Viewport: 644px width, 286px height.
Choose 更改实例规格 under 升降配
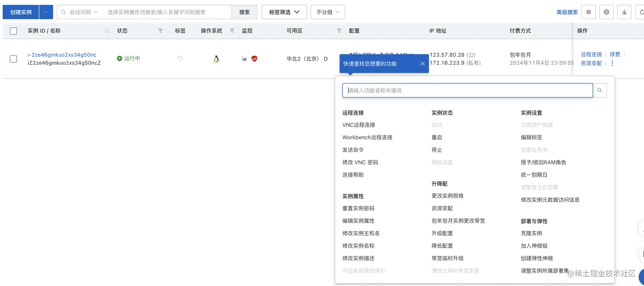[x=448, y=196]
